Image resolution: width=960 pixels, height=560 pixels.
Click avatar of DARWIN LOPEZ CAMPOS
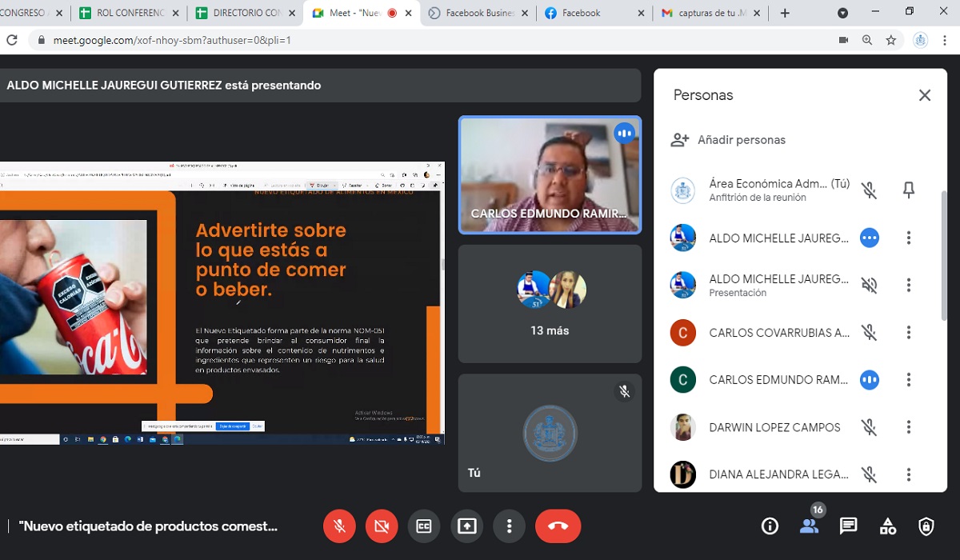[x=683, y=427]
